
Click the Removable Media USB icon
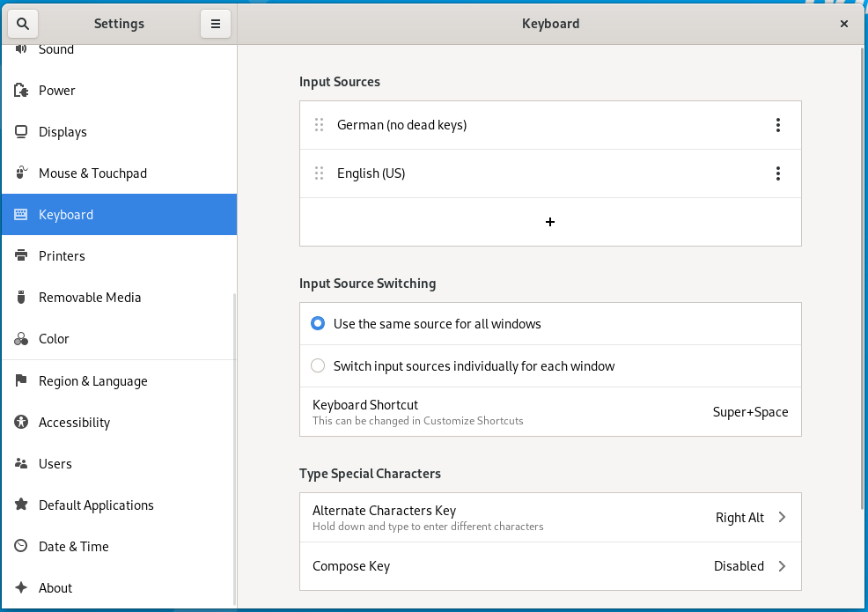21,297
